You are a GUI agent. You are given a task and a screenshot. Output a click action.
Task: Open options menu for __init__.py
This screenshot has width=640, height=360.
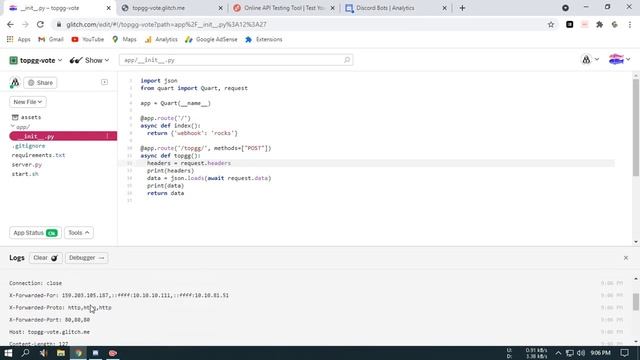click(x=107, y=136)
